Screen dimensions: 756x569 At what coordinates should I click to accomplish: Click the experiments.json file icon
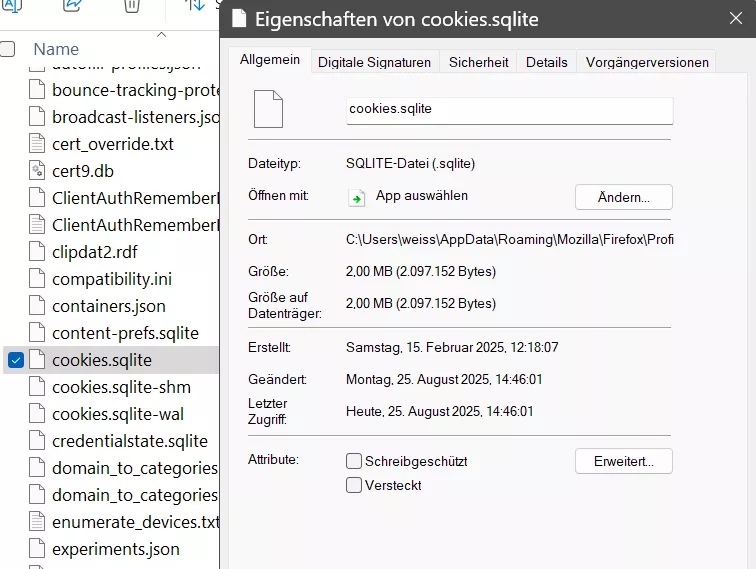(x=37, y=549)
